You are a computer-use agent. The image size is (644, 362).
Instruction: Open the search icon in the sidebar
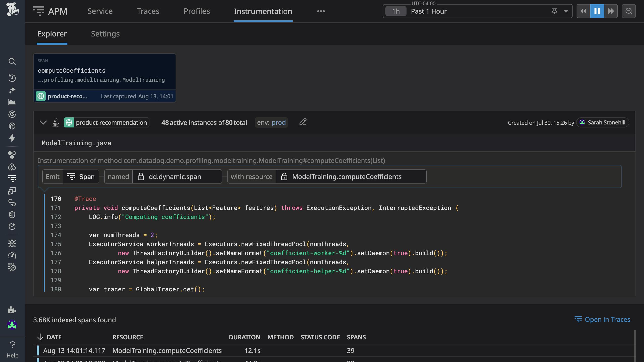tap(12, 61)
